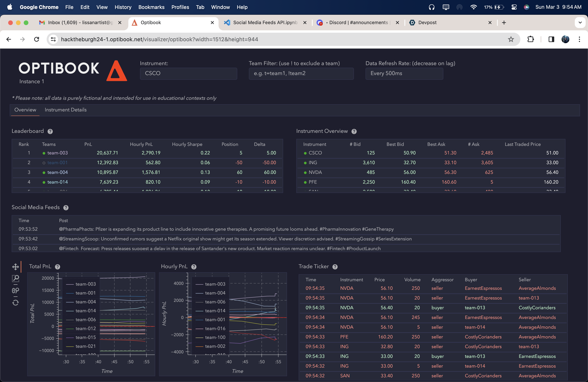Screen dimensions: 588x382
Task: Click the Trade Ticker help icon
Action: (335, 267)
